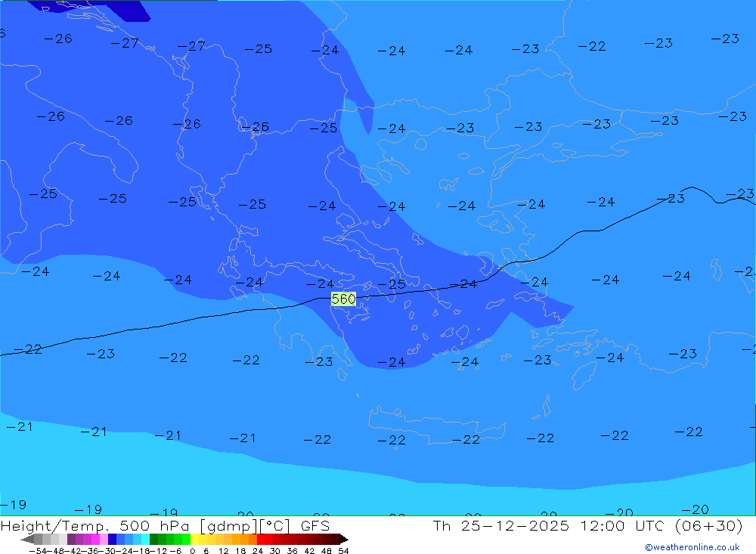756x554 pixels.
Task: Click the 12 legend scale value
Action: (x=224, y=551)
